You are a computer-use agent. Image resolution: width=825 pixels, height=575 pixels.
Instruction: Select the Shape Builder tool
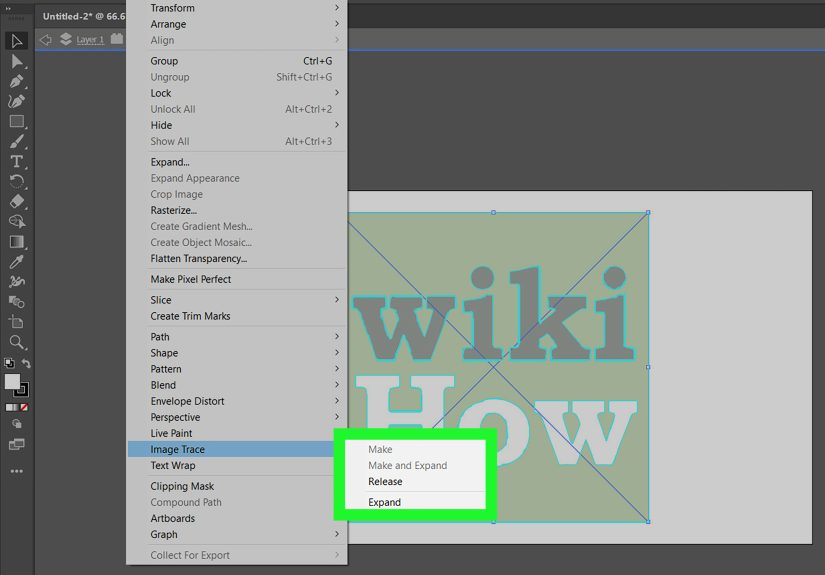pyautogui.click(x=17, y=221)
